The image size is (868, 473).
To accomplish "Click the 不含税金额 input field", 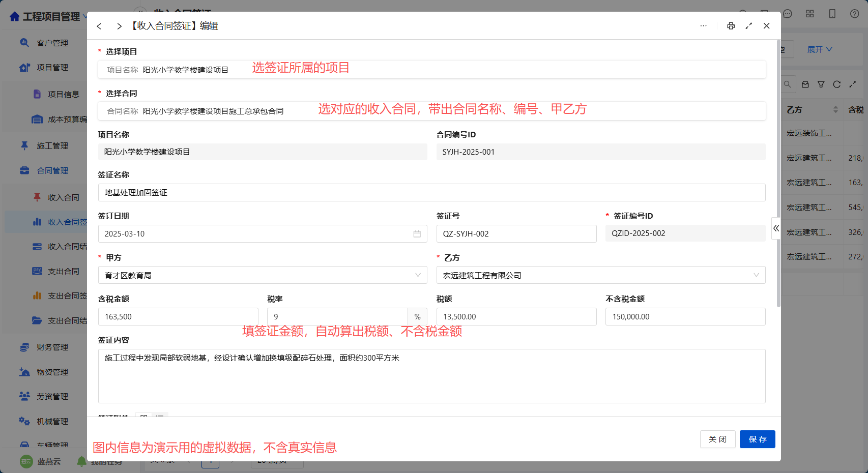I will [x=685, y=317].
